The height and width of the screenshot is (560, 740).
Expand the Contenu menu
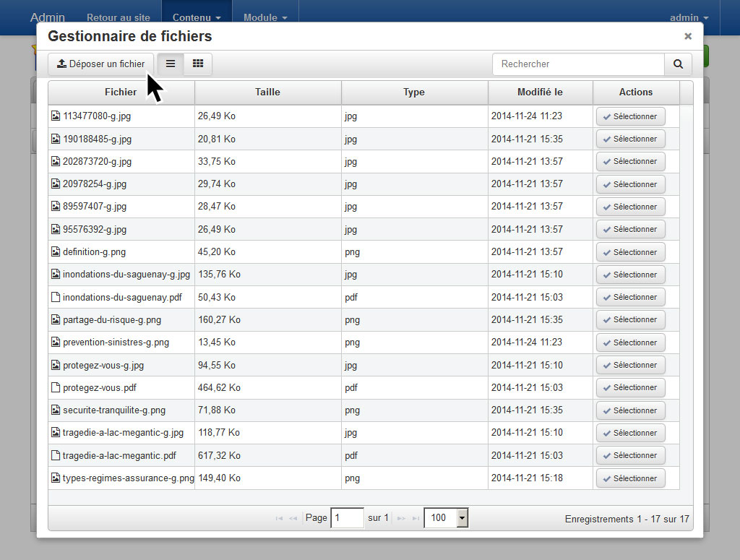click(x=197, y=17)
